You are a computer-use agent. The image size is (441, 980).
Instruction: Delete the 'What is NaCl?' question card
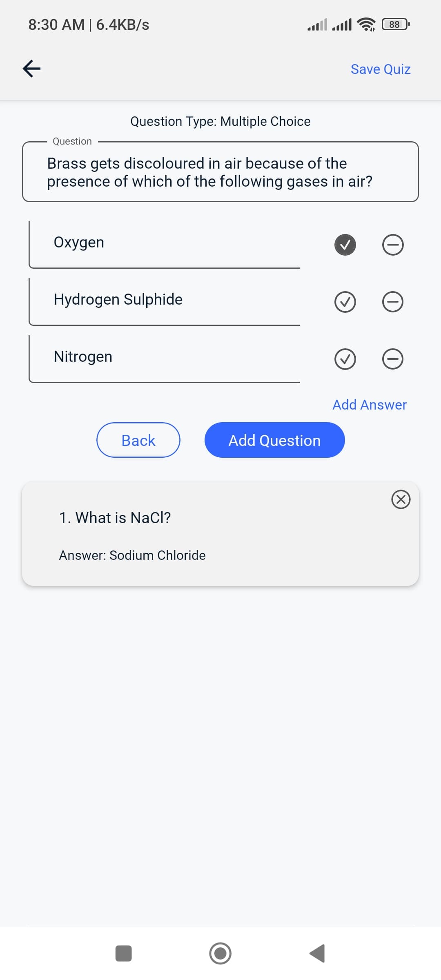[x=401, y=499]
